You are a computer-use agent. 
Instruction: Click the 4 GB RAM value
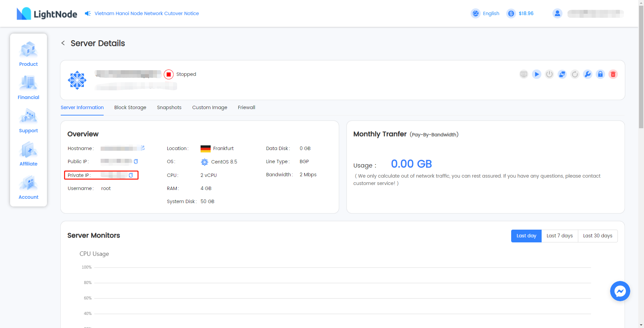(206, 188)
